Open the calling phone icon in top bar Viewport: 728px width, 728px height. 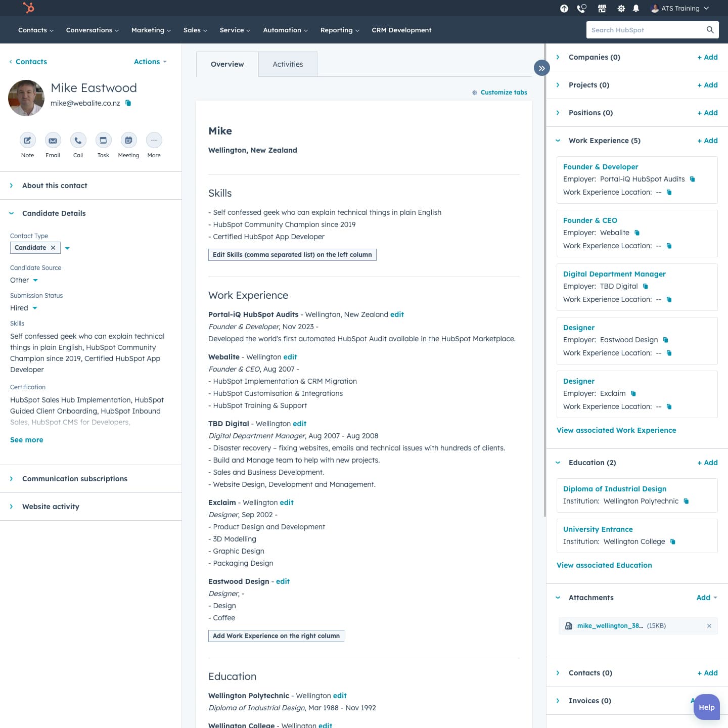[582, 9]
